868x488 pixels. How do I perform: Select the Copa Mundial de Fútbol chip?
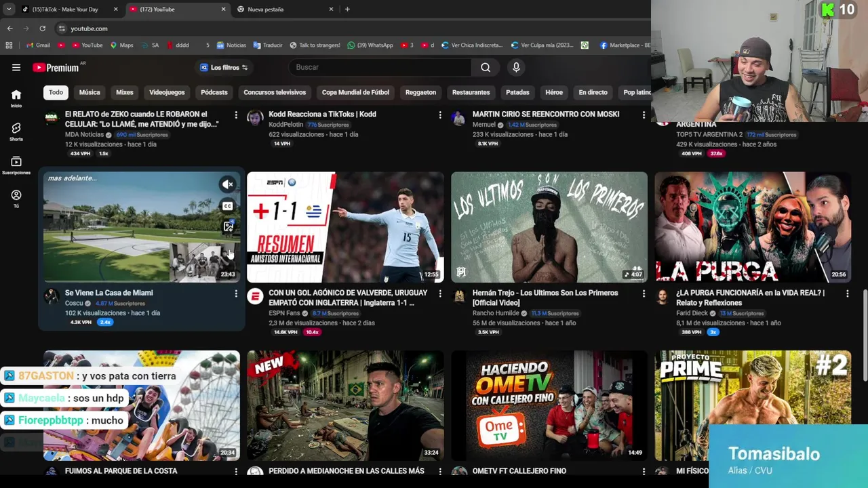[x=355, y=92]
